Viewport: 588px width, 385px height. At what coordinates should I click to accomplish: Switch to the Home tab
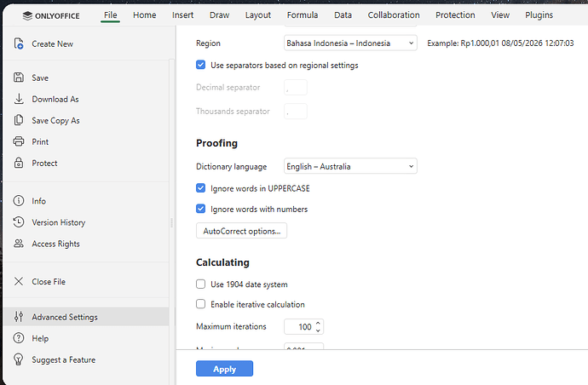[144, 15]
